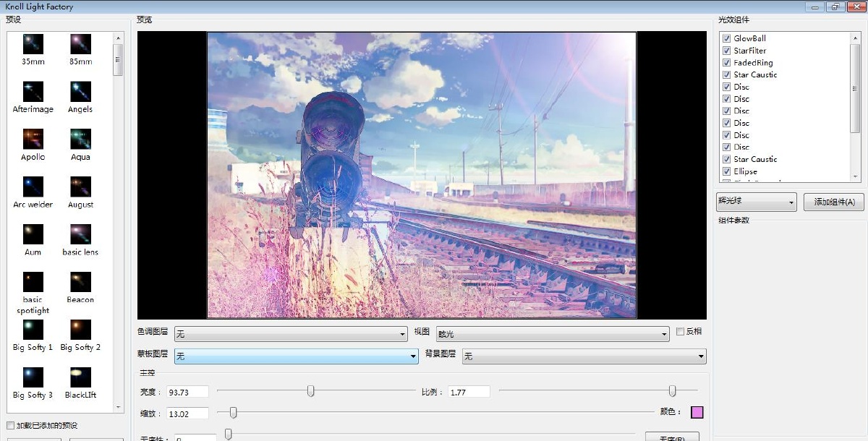Pick the Big Softy 2 preset
This screenshot has width=868, height=441.
80,330
